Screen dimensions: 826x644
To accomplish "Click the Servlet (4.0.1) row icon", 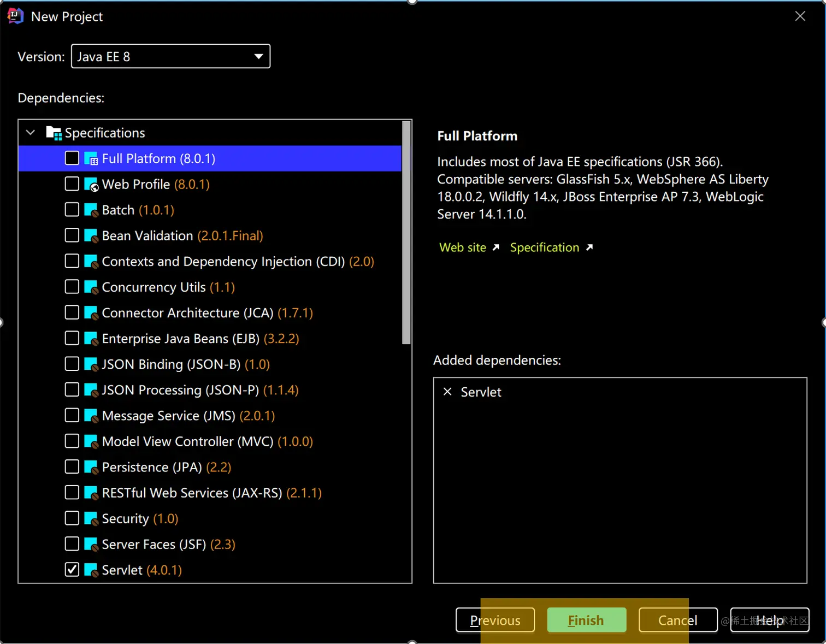I will click(91, 569).
